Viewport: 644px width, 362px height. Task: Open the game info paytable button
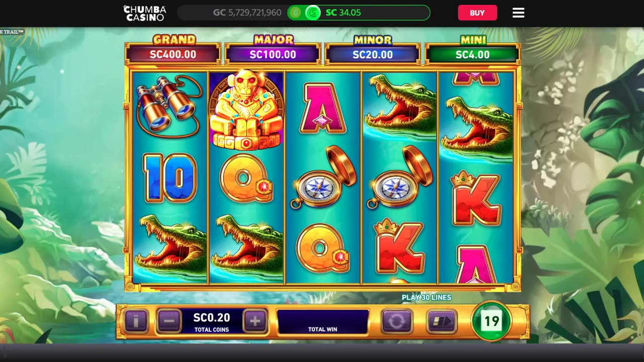[136, 321]
